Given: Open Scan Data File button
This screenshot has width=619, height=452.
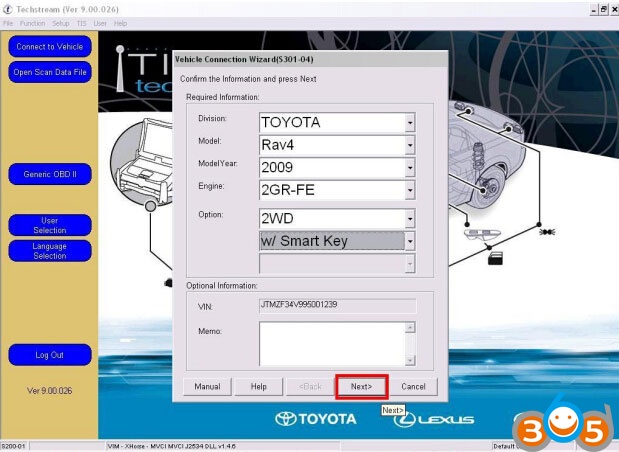Looking at the screenshot, I should pos(50,72).
